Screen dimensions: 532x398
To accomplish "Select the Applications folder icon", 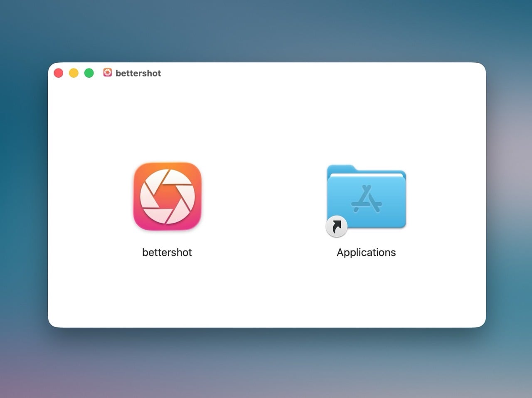I will tap(366, 197).
